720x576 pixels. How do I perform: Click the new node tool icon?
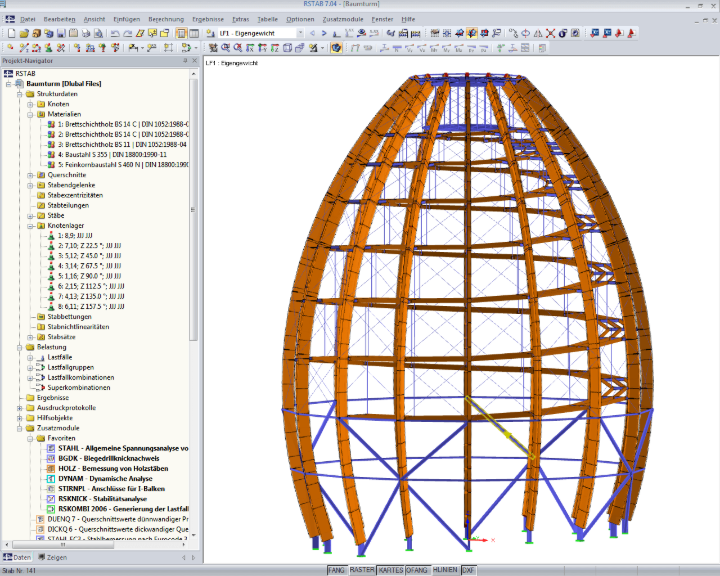point(11,48)
